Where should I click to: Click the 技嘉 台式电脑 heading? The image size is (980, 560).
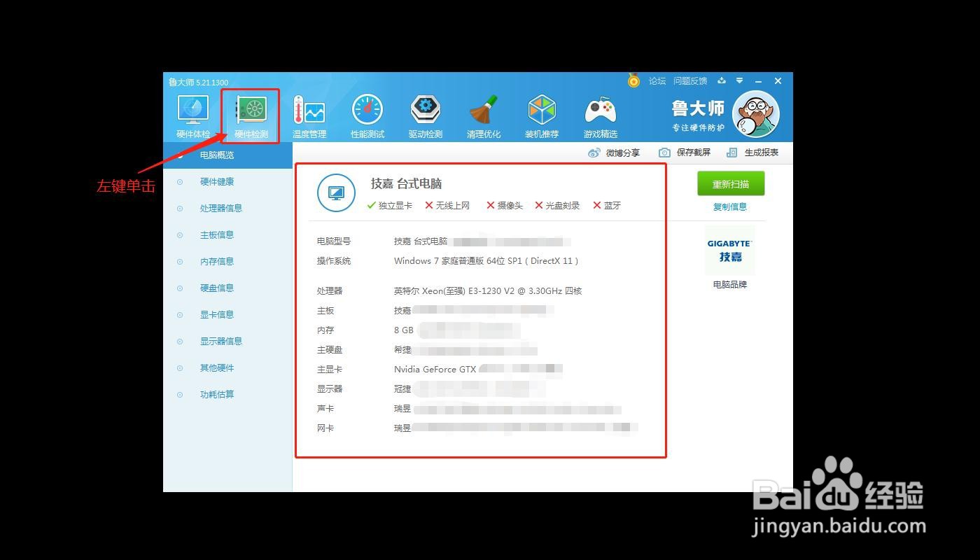point(406,183)
